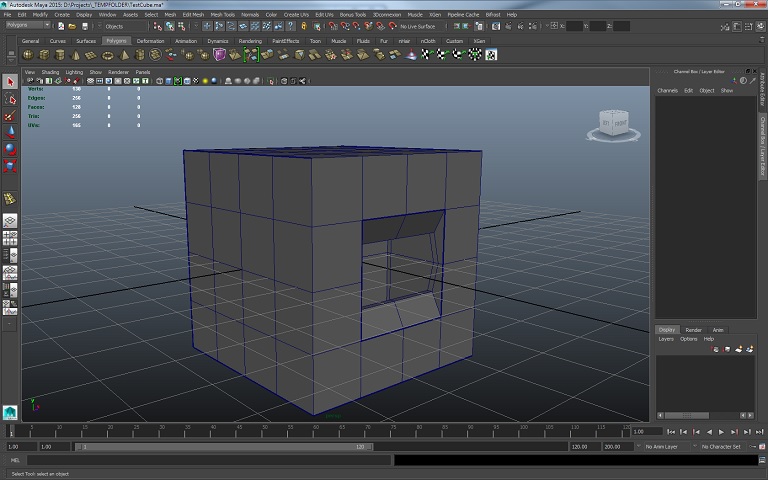Click the purple cube shelf icon
Screen dimensions: 768x480
[x=219, y=55]
